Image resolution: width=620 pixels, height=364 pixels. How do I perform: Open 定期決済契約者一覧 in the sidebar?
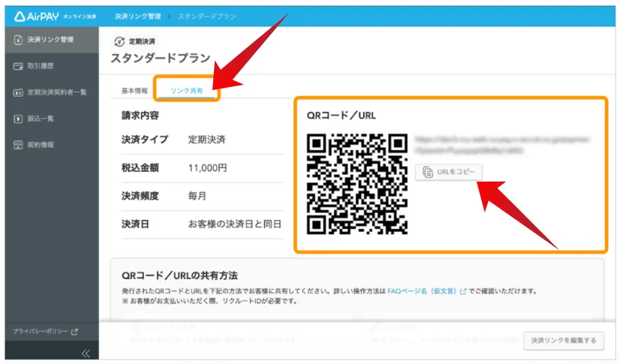pyautogui.click(x=52, y=92)
